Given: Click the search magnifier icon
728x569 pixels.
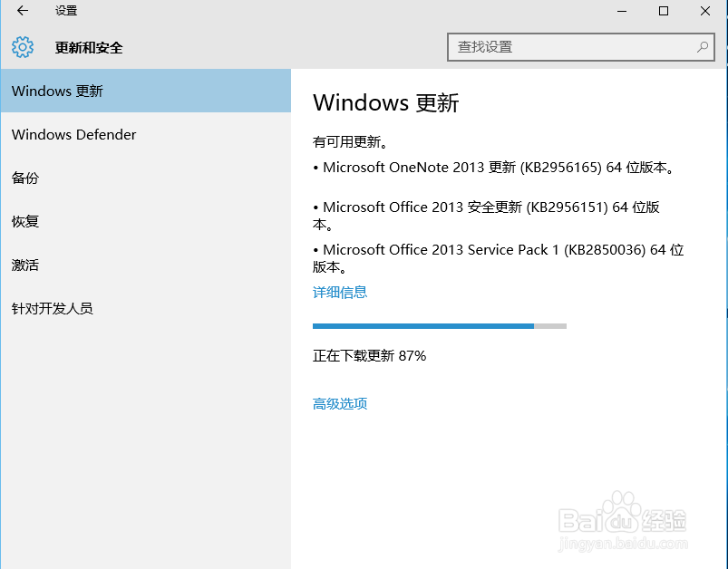Looking at the screenshot, I should [x=702, y=46].
